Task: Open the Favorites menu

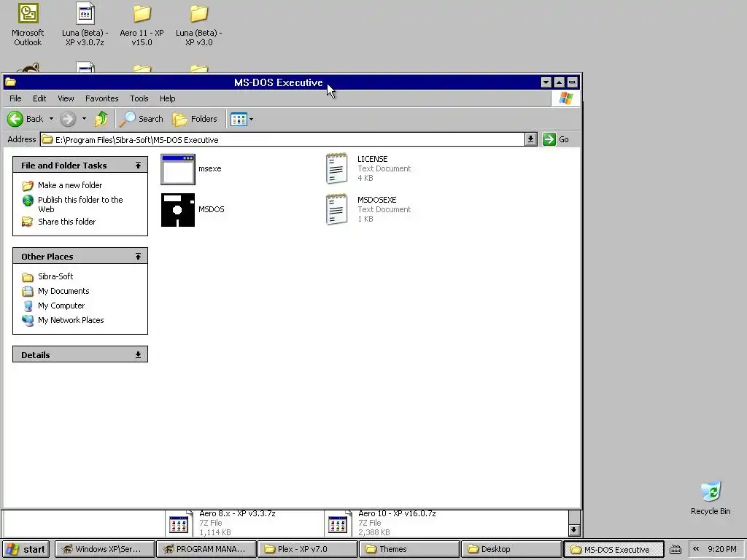Action: [102, 98]
